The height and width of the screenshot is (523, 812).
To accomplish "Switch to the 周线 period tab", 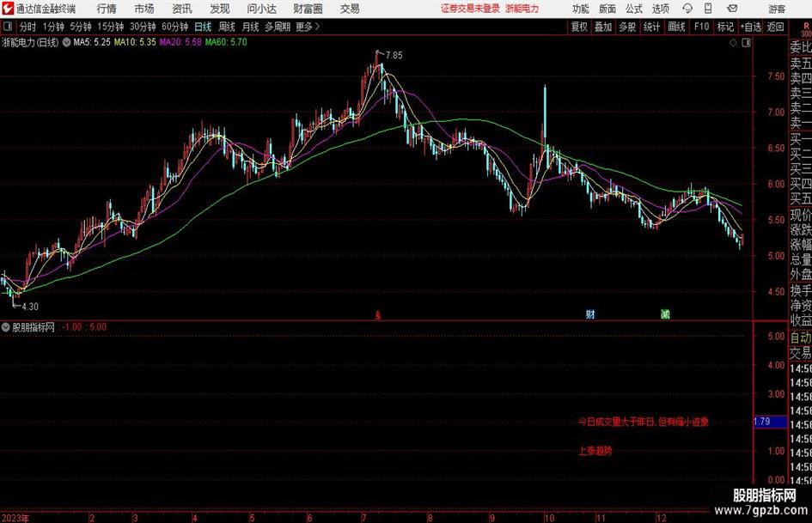I will (227, 27).
